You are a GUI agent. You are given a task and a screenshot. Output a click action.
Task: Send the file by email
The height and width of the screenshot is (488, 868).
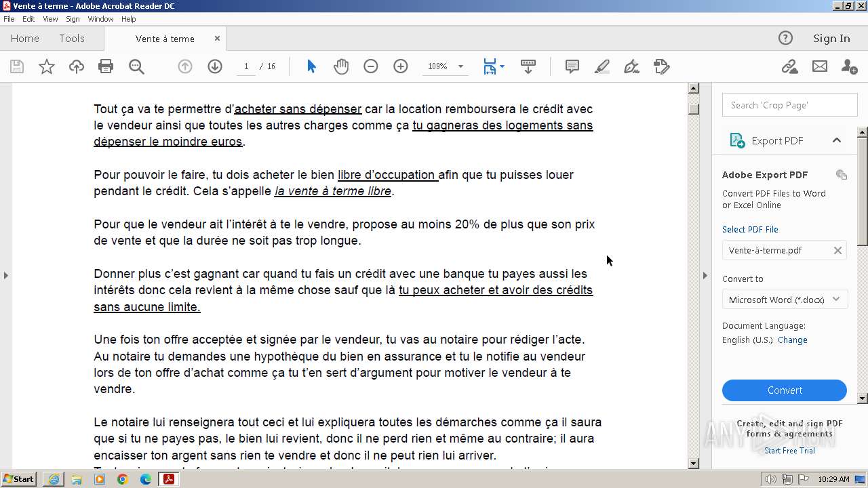820,66
